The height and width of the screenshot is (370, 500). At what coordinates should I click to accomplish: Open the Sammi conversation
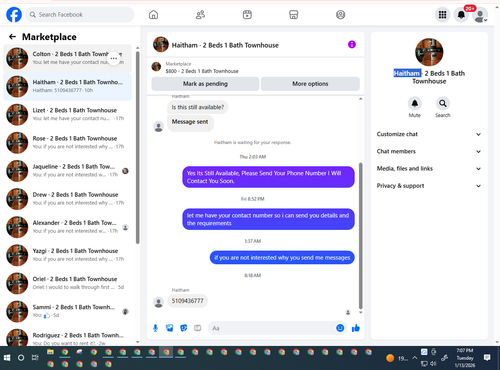[67, 311]
